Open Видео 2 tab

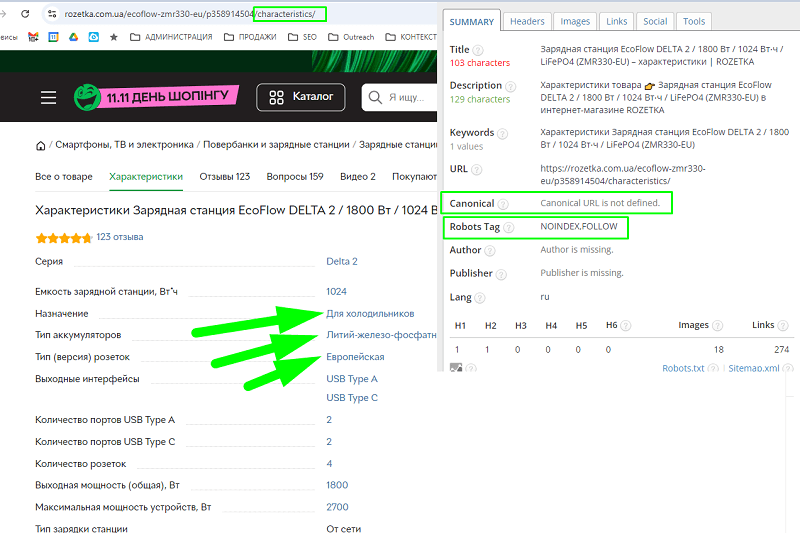(358, 176)
